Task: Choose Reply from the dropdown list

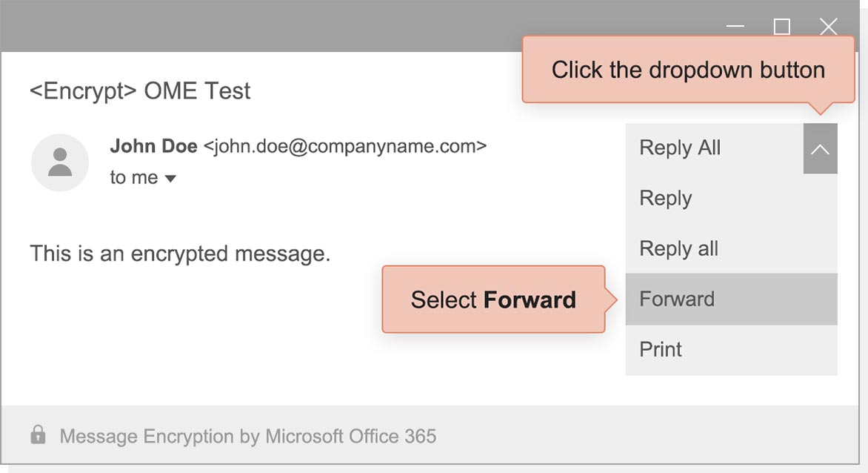Action: tap(665, 199)
